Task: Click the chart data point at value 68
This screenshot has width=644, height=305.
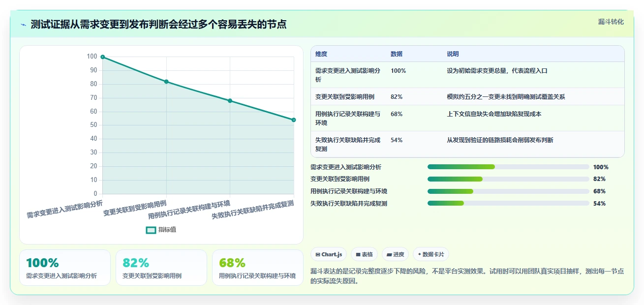Action: (x=230, y=101)
